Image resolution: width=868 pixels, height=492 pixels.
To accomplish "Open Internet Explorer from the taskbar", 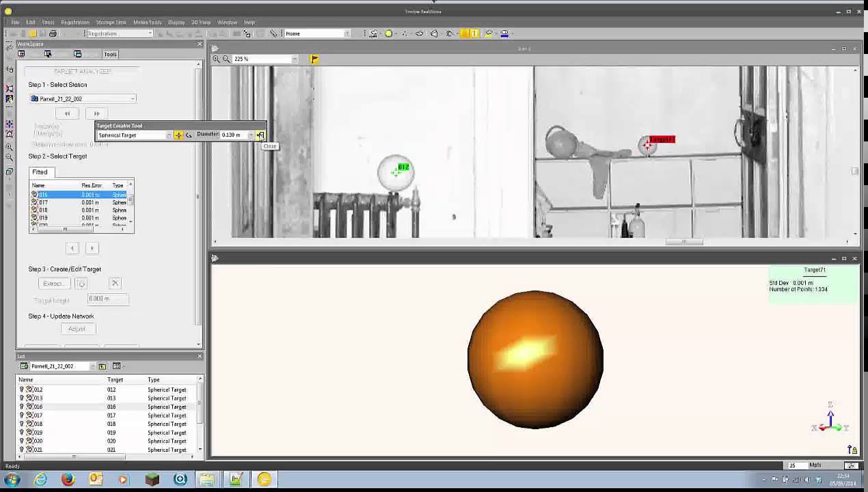I will pos(40,480).
